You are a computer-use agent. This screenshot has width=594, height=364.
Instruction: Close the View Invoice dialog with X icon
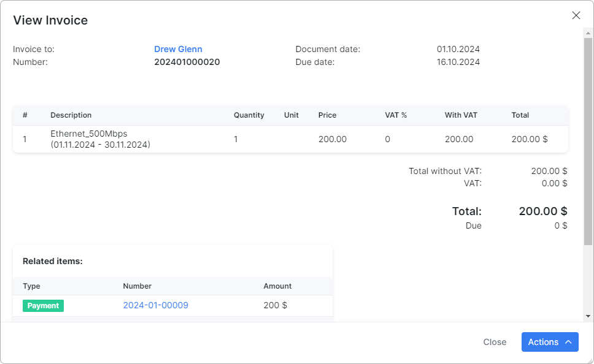[576, 15]
